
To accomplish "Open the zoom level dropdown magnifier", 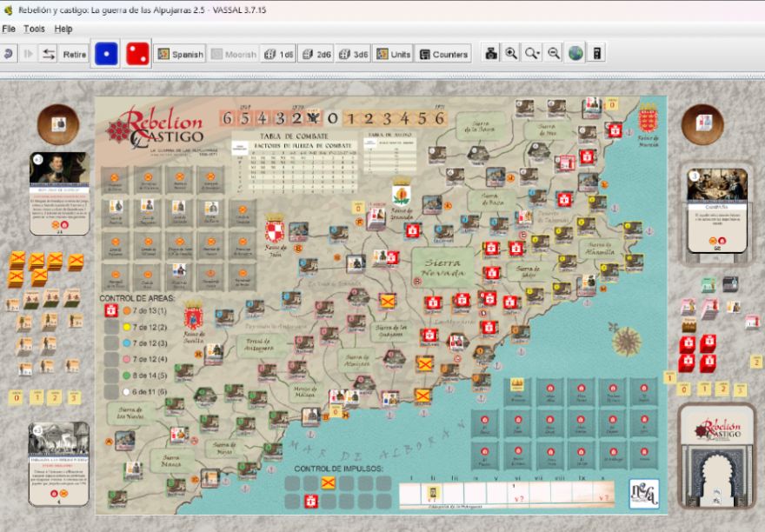I will click(532, 53).
